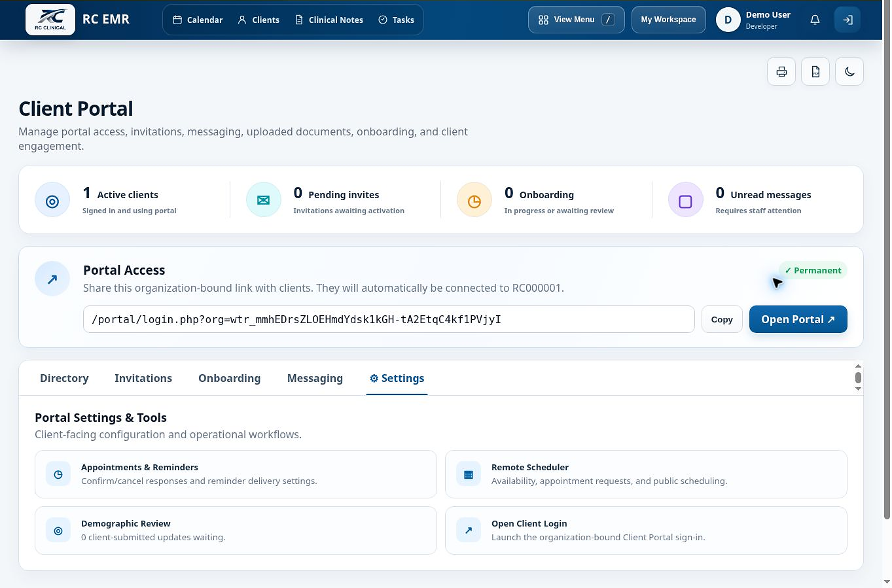The height and width of the screenshot is (588, 892).
Task: Copy the portal link
Action: point(722,319)
